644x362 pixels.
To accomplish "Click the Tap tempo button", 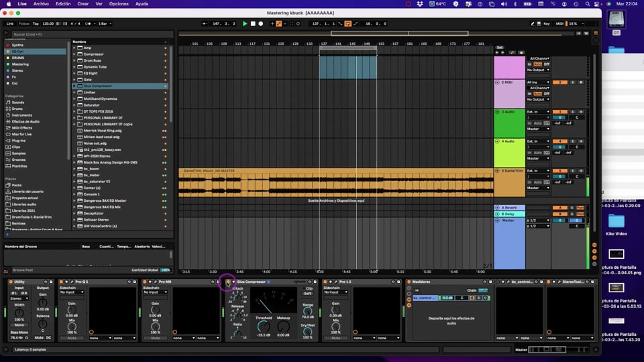I will 36,24.
